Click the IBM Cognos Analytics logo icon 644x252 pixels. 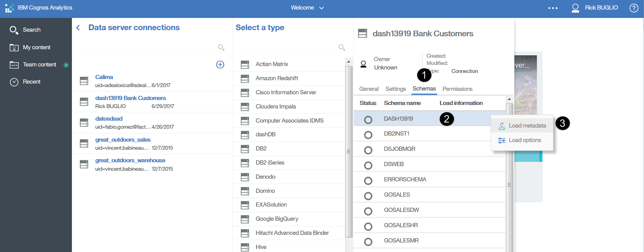coord(9,8)
